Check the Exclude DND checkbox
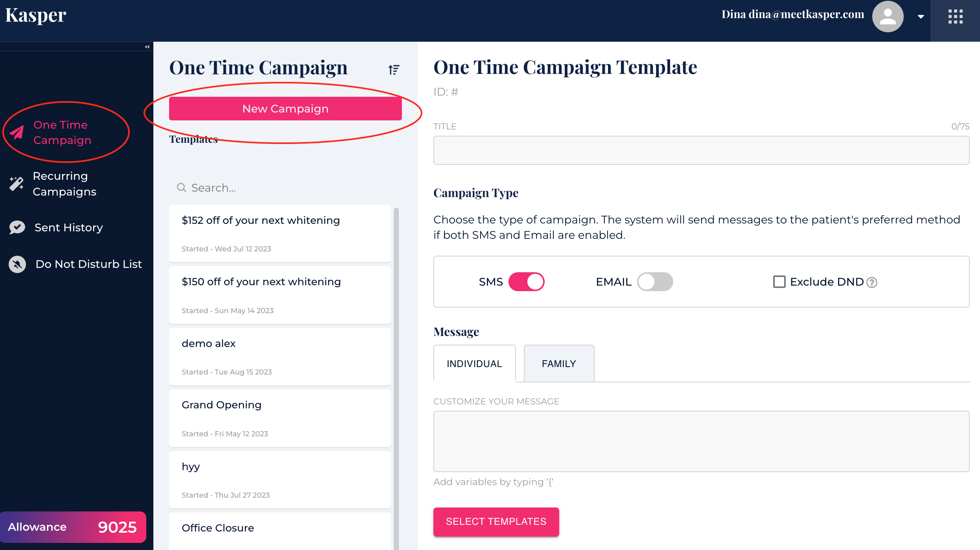Image resolution: width=980 pixels, height=550 pixels. click(779, 282)
